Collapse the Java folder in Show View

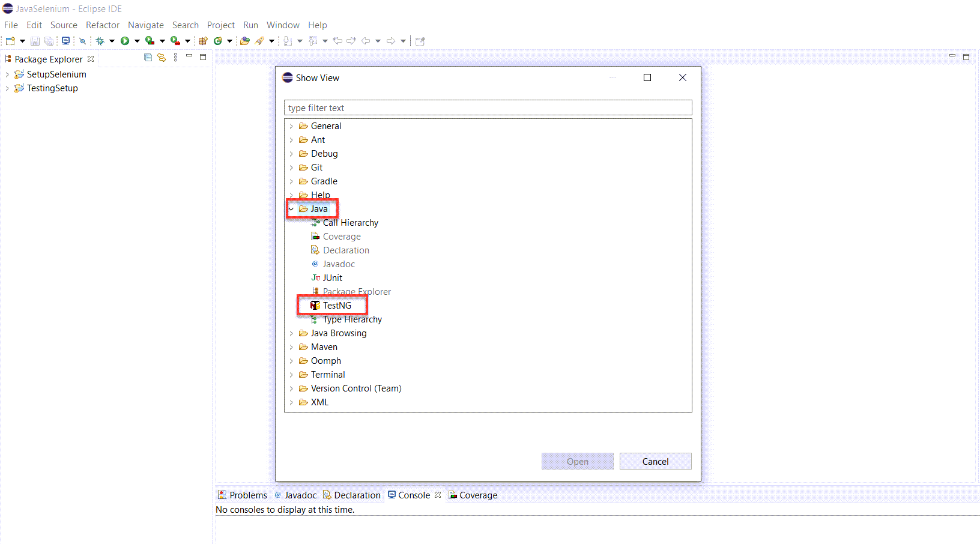[292, 209]
